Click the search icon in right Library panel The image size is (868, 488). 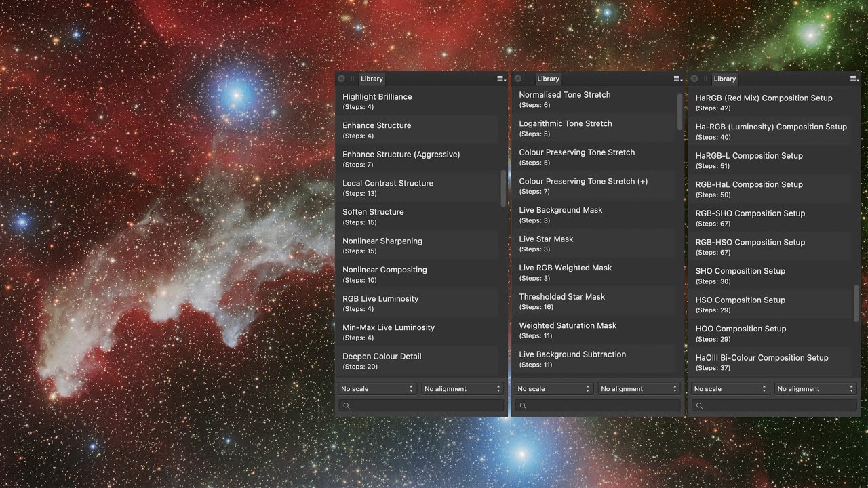tap(699, 405)
